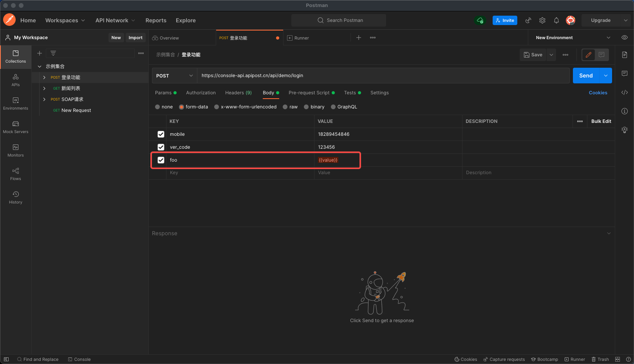Screen dimensions: 634x364
Task: Open the documentation icon in right sidebar
Action: point(625,55)
